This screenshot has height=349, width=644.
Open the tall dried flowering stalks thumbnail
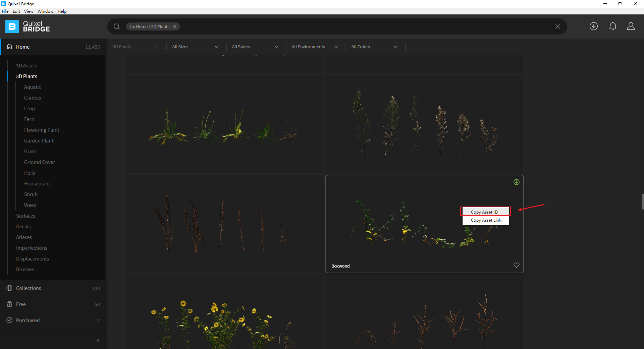tap(425, 124)
